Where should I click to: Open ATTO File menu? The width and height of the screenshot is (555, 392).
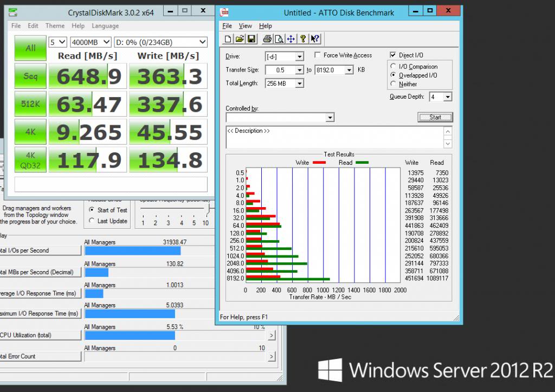point(227,26)
